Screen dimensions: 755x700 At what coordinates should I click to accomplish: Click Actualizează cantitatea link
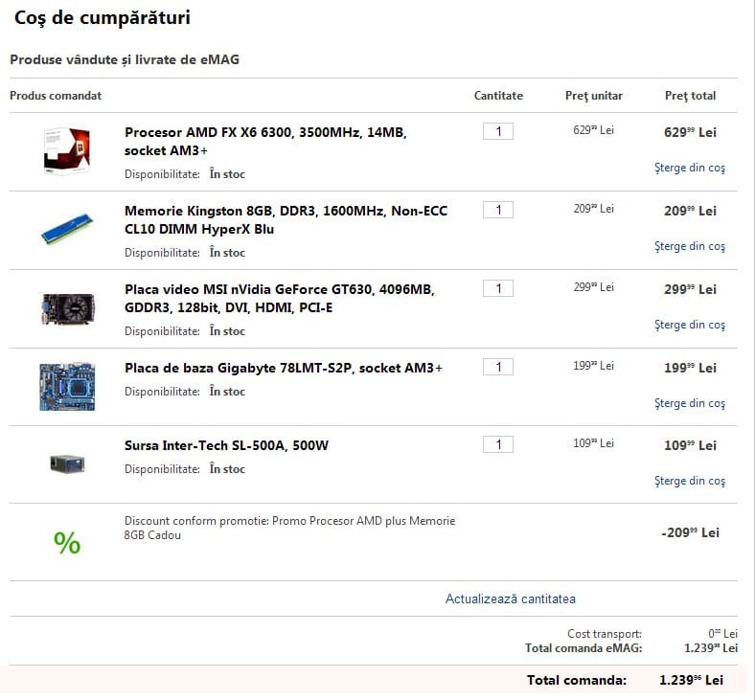point(511,599)
